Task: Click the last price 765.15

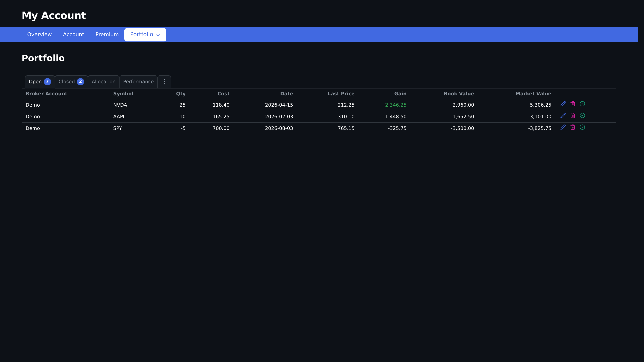Action: pos(346,128)
